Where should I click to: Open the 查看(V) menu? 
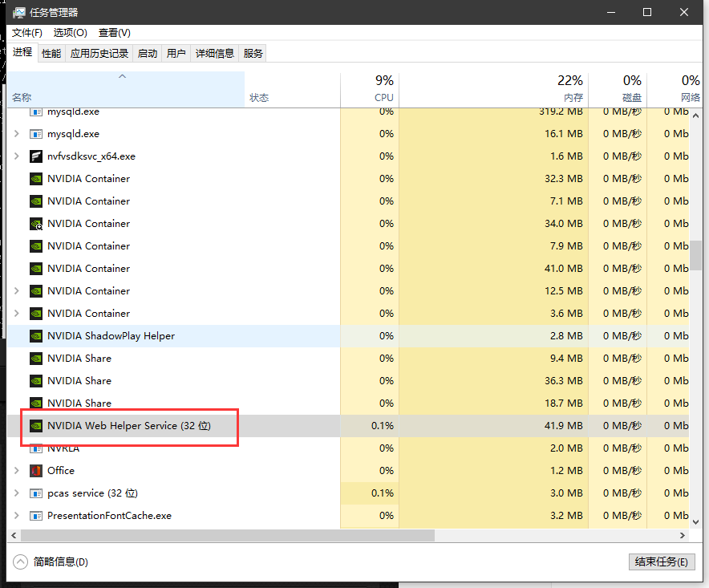click(x=115, y=33)
